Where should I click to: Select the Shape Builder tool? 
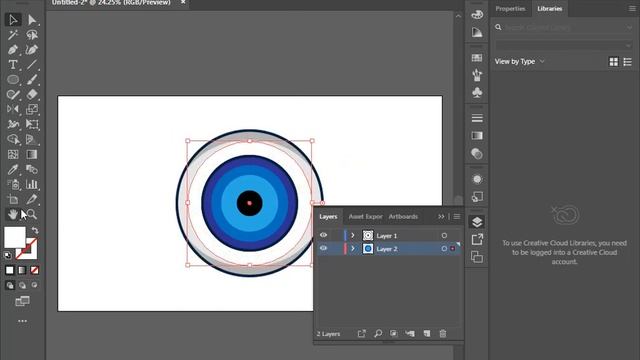click(13, 139)
